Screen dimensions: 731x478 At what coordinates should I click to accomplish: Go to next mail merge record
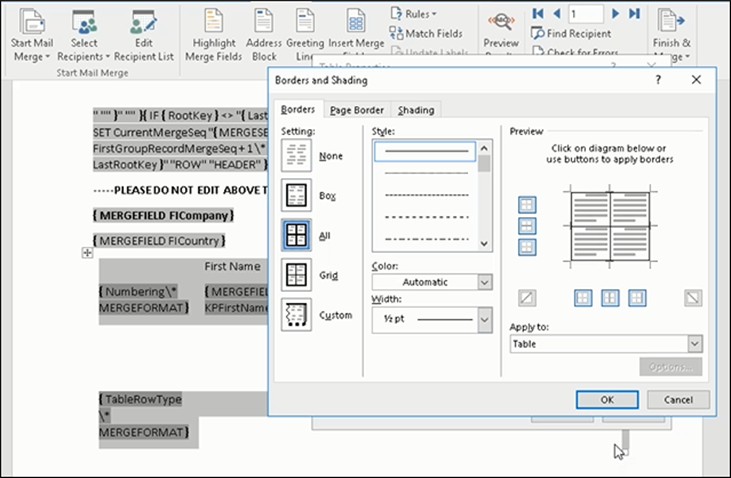(x=615, y=13)
